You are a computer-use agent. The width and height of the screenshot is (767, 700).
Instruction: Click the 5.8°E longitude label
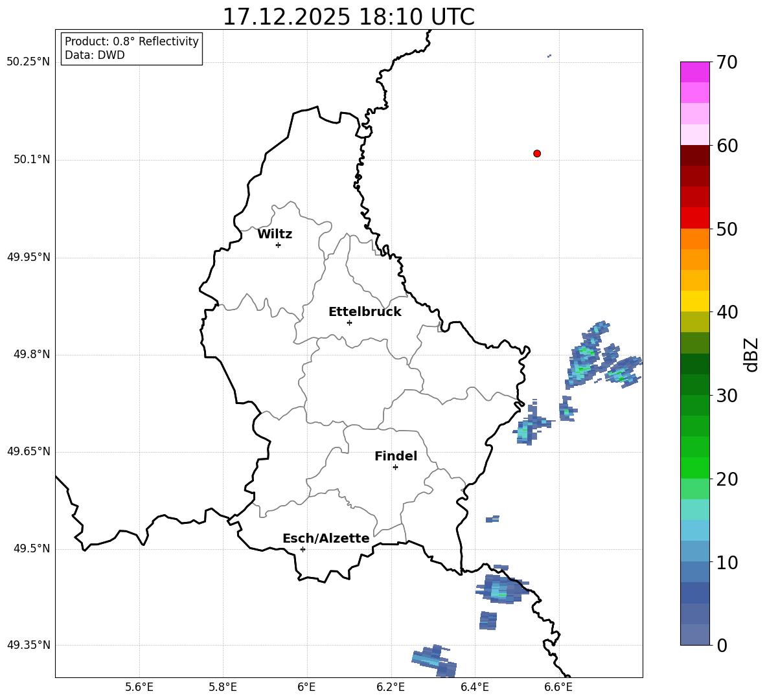click(x=223, y=687)
